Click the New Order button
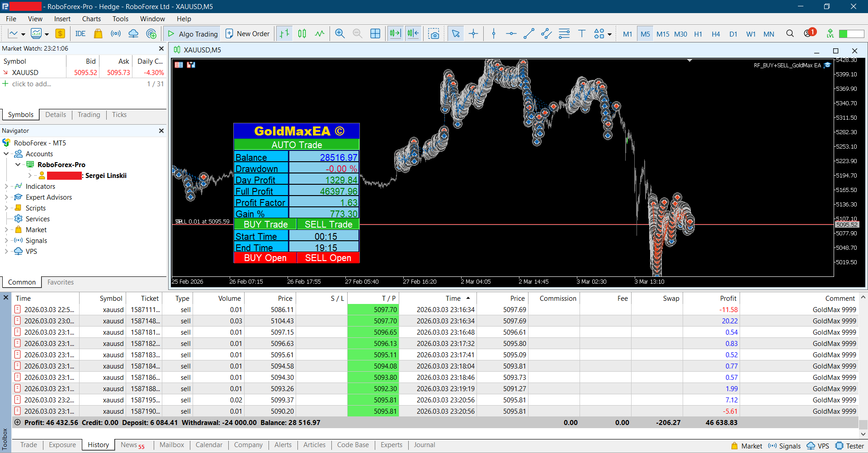The image size is (868, 453). pos(247,34)
